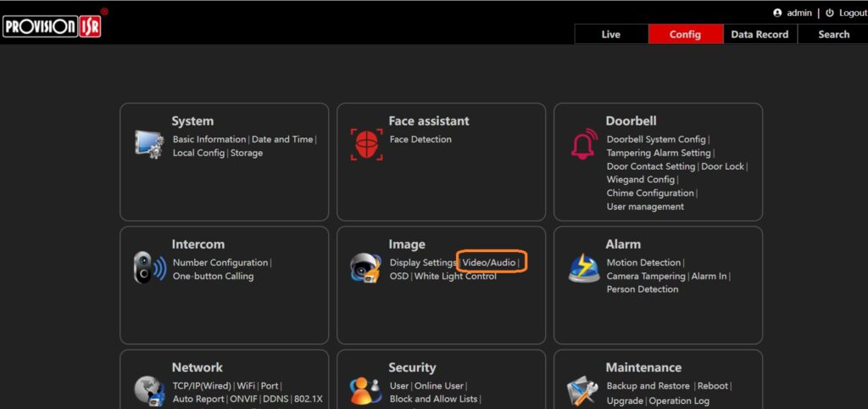Click the System monitor icon

(149, 143)
